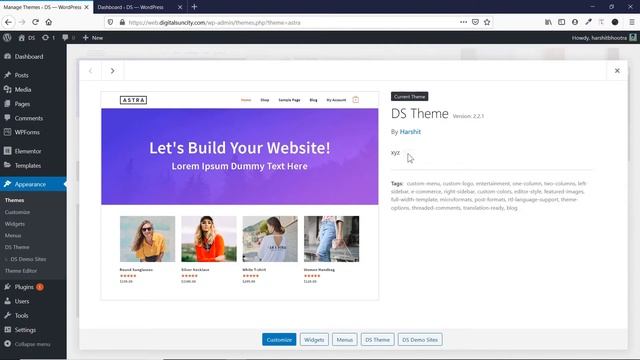Click the WordPress logo in admin bar
The image size is (640, 360).
tap(7, 38)
